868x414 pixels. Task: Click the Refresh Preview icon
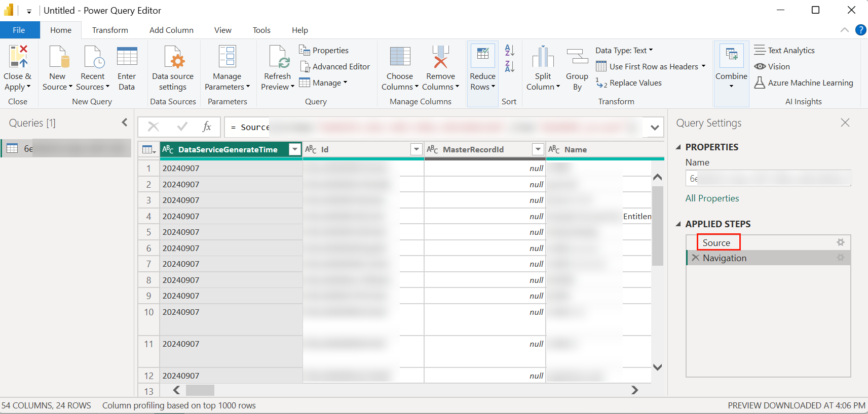(278, 57)
